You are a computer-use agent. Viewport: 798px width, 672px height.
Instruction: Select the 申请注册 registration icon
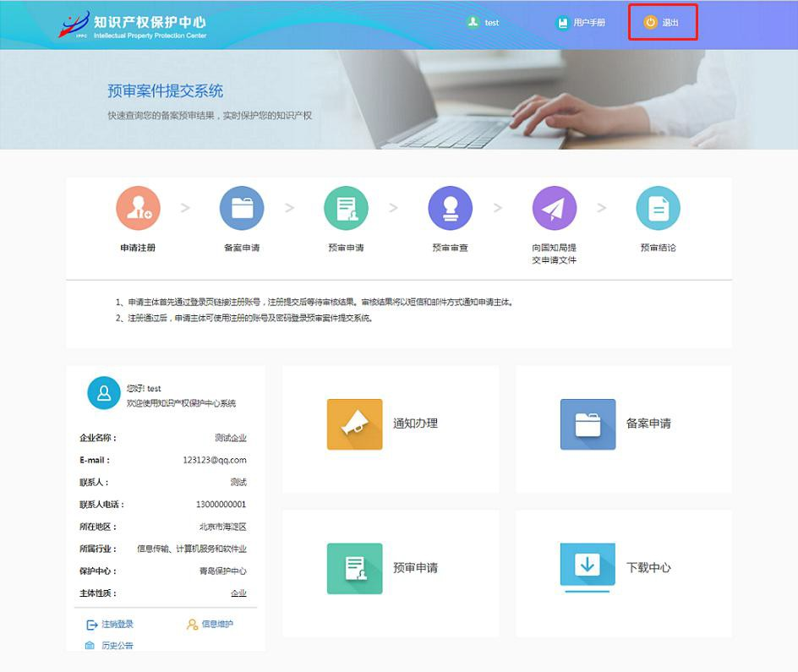[x=138, y=208]
